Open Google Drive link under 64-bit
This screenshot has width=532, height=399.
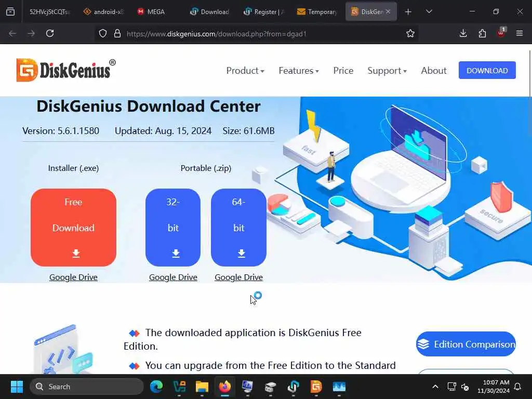coord(238,277)
